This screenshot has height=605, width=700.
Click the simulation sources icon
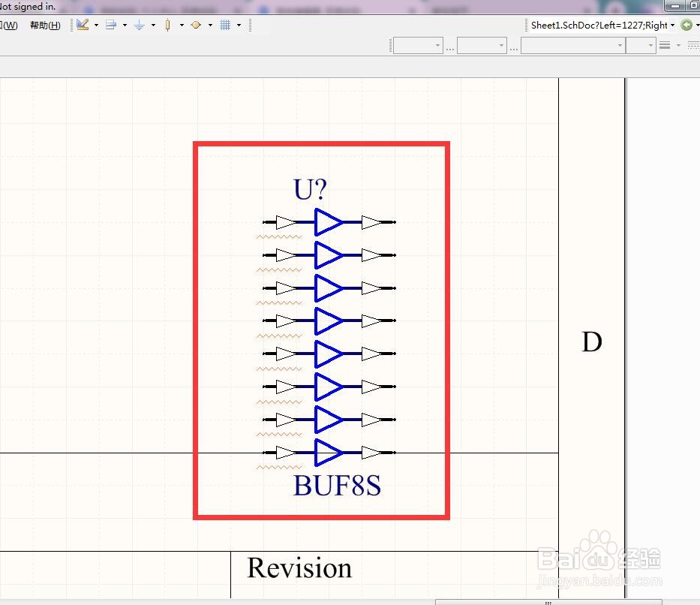point(196,25)
